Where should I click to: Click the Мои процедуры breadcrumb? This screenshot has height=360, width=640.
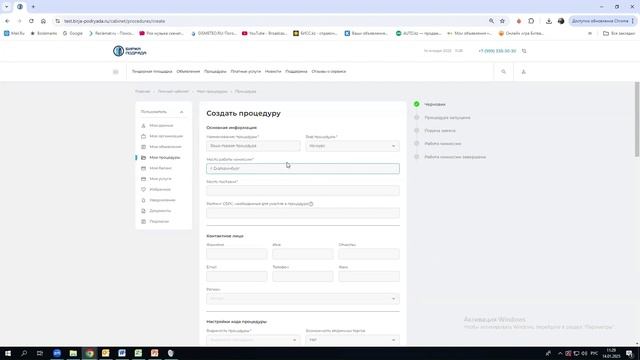point(212,91)
